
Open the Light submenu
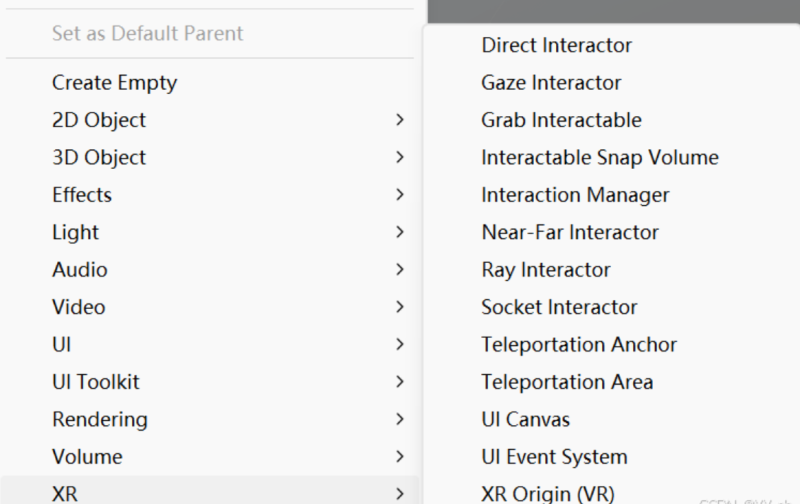tap(76, 232)
